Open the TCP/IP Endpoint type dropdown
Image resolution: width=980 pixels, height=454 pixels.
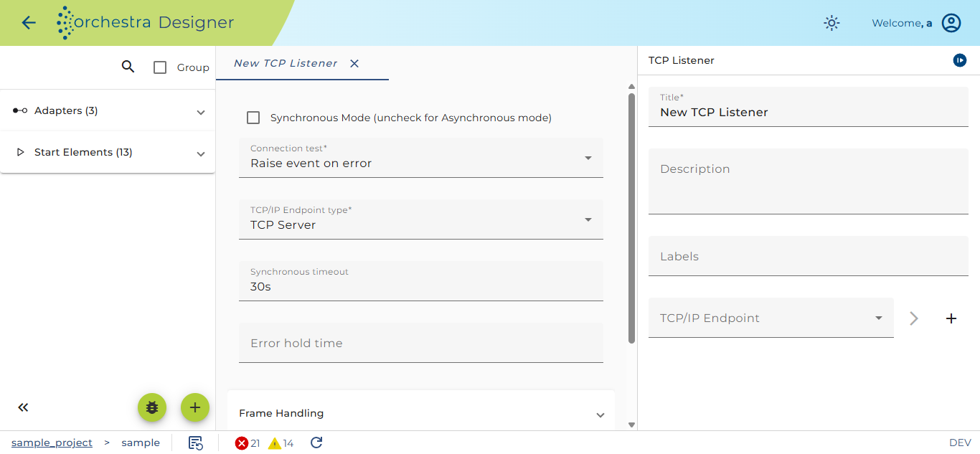[x=421, y=219]
